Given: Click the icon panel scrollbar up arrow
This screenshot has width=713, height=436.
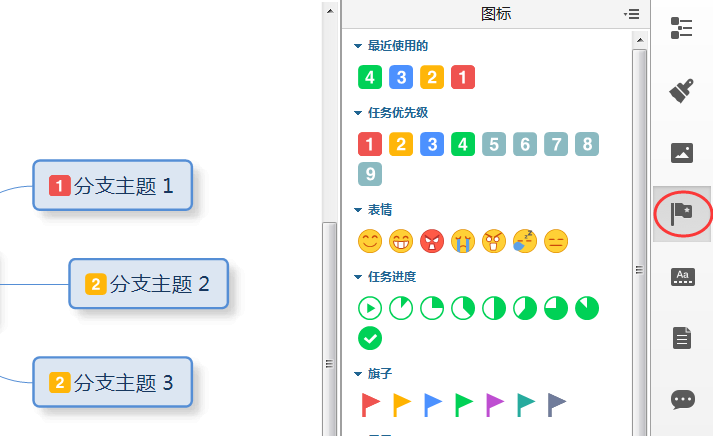Looking at the screenshot, I should 640,40.
